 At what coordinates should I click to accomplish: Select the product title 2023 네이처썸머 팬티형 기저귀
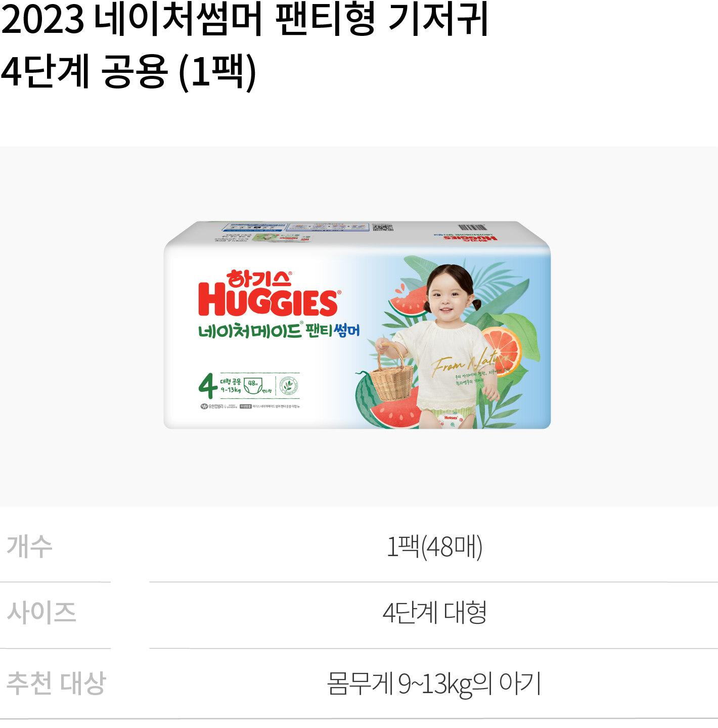tap(245, 20)
